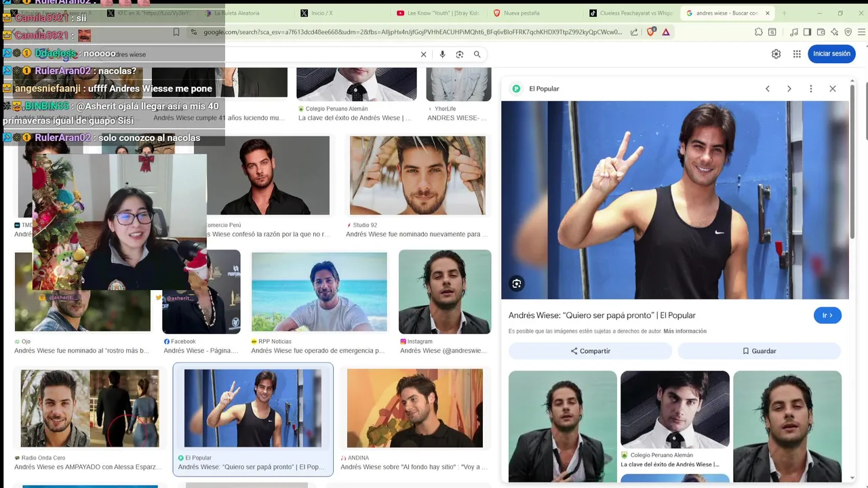
Task: Open the 'Quiero ser papá pronto' title link
Action: 602,315
